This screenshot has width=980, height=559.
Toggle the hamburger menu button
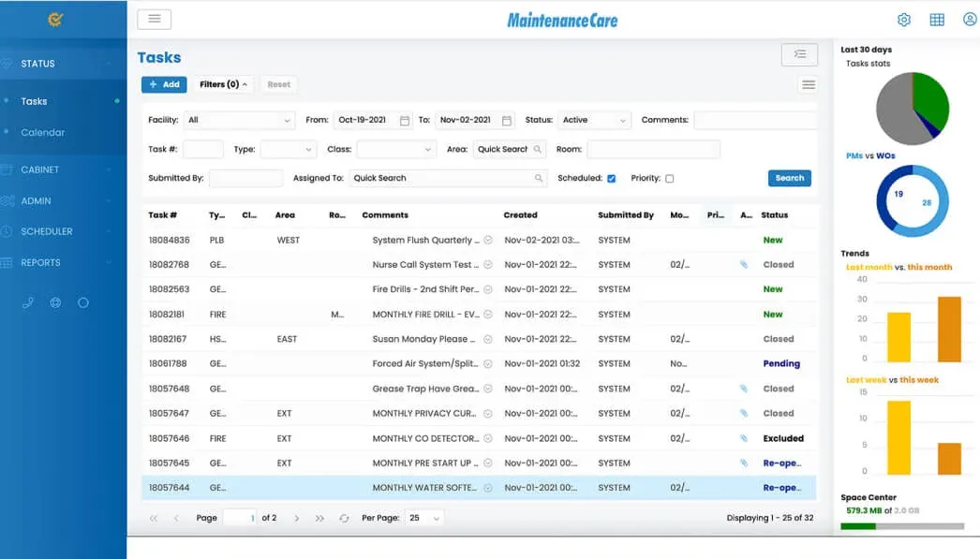pyautogui.click(x=155, y=20)
